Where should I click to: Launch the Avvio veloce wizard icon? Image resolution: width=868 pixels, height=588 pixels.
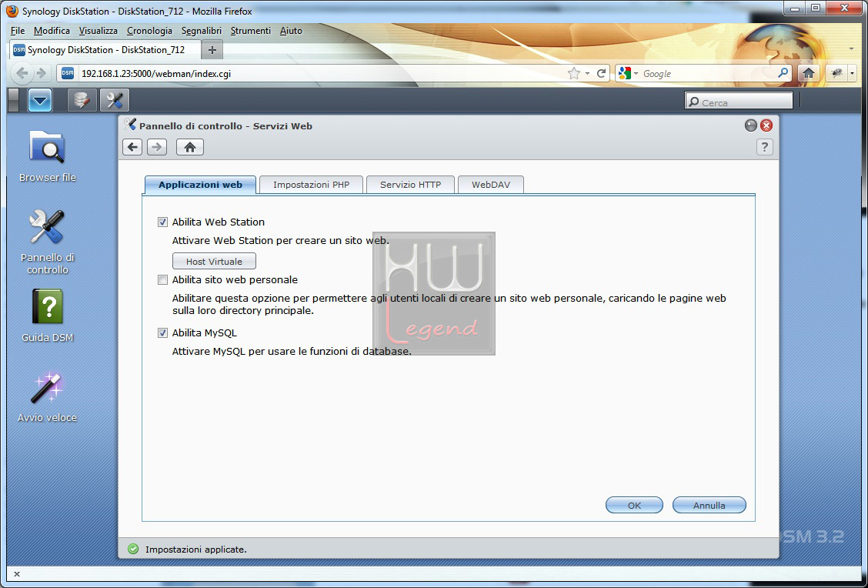[47, 396]
